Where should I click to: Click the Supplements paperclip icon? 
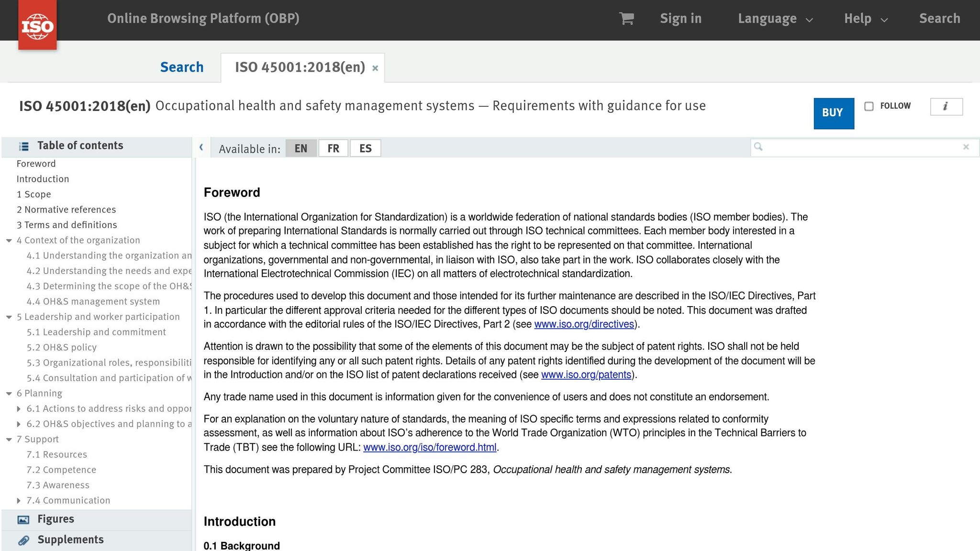coord(23,540)
